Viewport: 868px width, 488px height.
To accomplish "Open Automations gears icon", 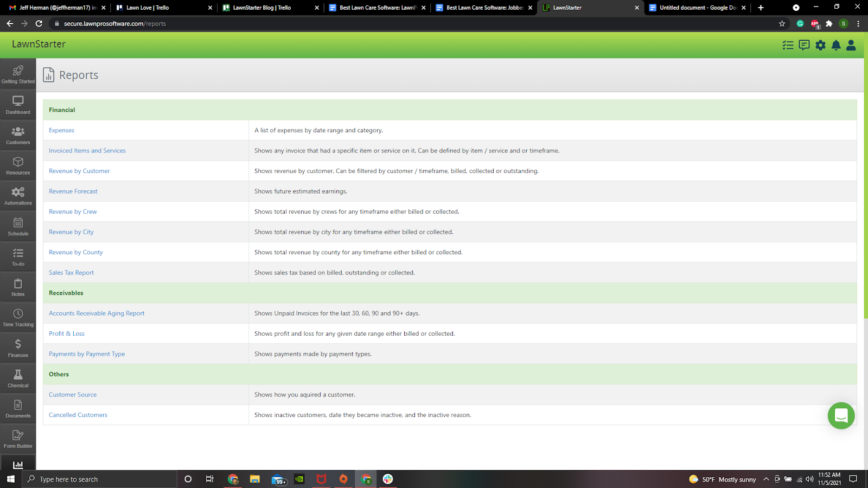I will (x=18, y=196).
